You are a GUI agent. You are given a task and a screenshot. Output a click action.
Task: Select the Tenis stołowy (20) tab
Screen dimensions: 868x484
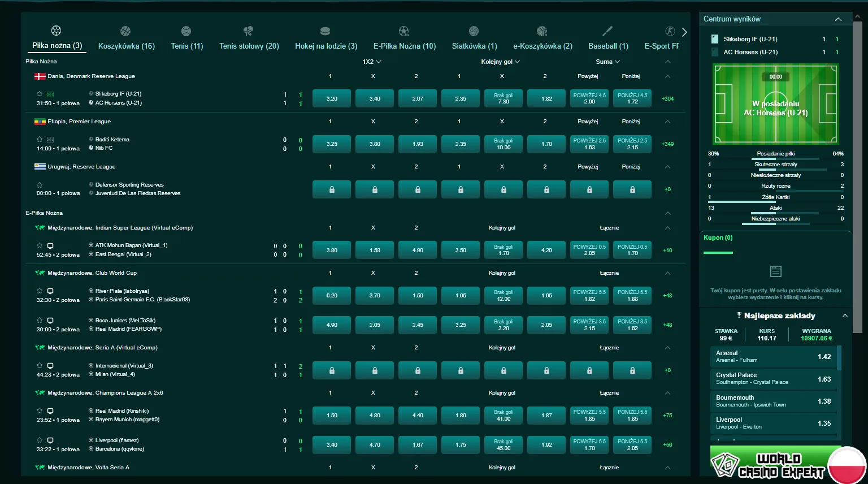coord(249,46)
